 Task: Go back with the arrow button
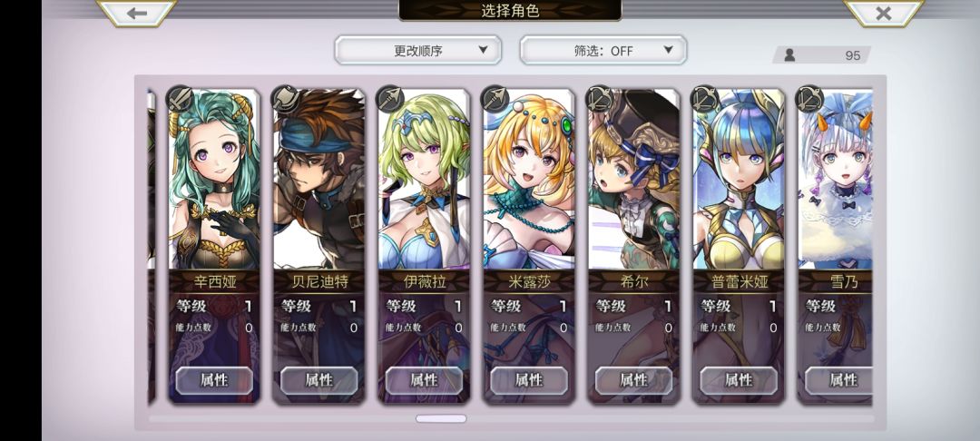[x=136, y=13]
